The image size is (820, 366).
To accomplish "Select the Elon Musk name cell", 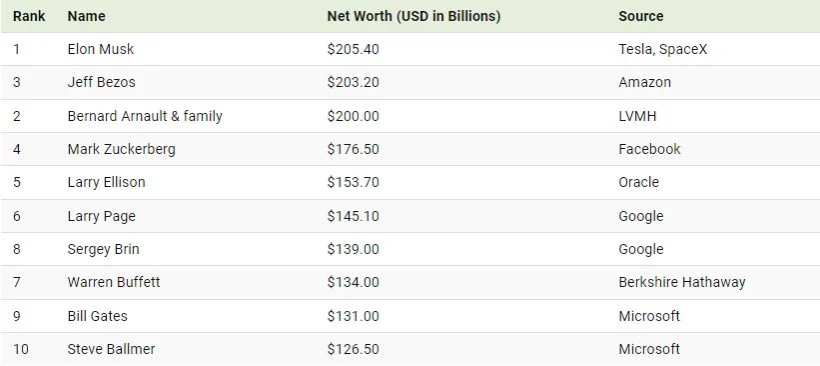I will click(x=100, y=49).
